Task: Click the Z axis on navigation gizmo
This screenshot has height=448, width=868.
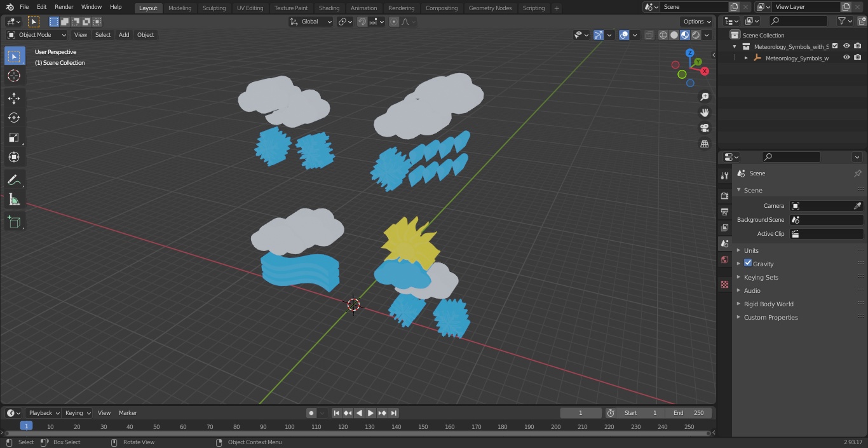Action: [689, 53]
